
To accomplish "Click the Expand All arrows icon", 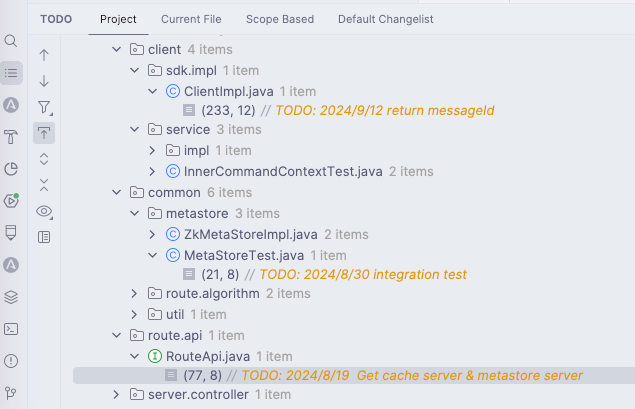I will 44,159.
